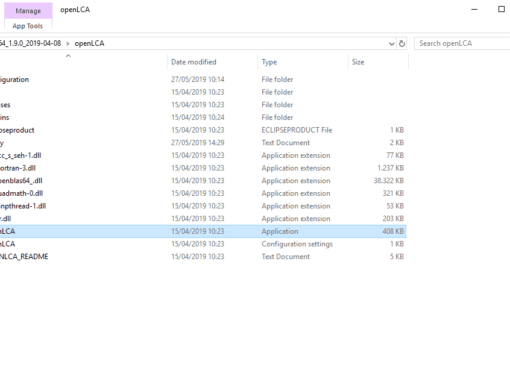This screenshot has width=510, height=382.
Task: Click the 1.237 KB size cell
Action: pos(391,168)
